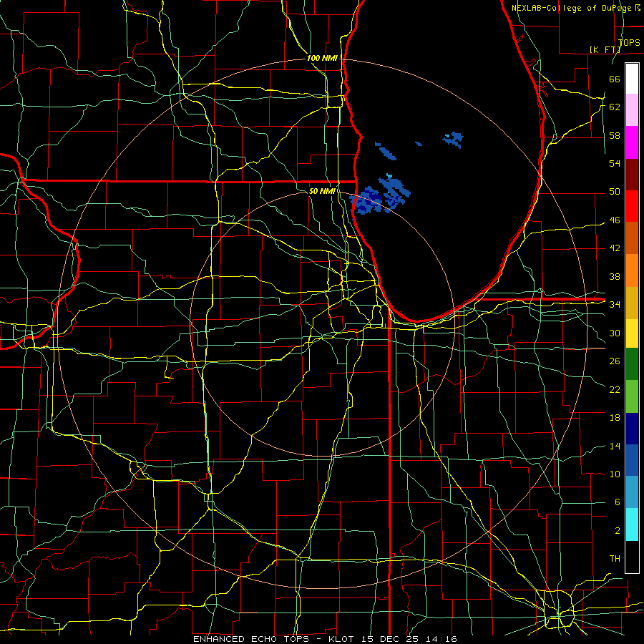Image resolution: width=644 pixels, height=644 pixels.
Task: Click the 46 legend value
Action: 615,220
